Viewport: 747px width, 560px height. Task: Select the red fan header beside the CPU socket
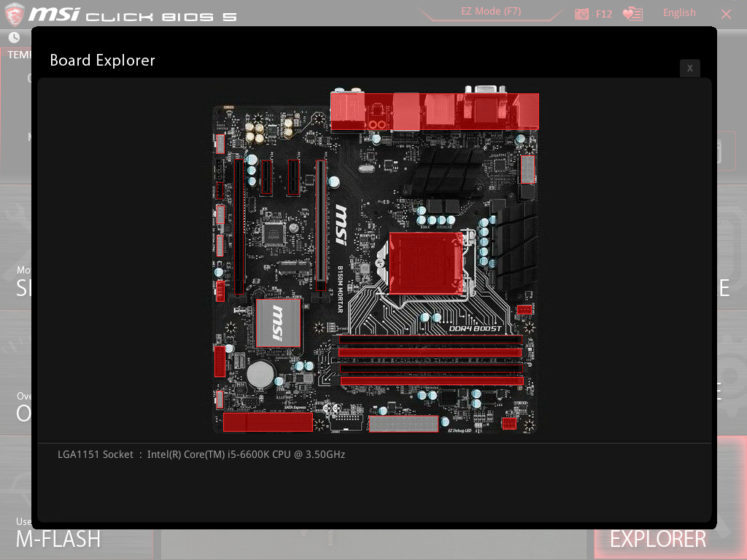(524, 310)
